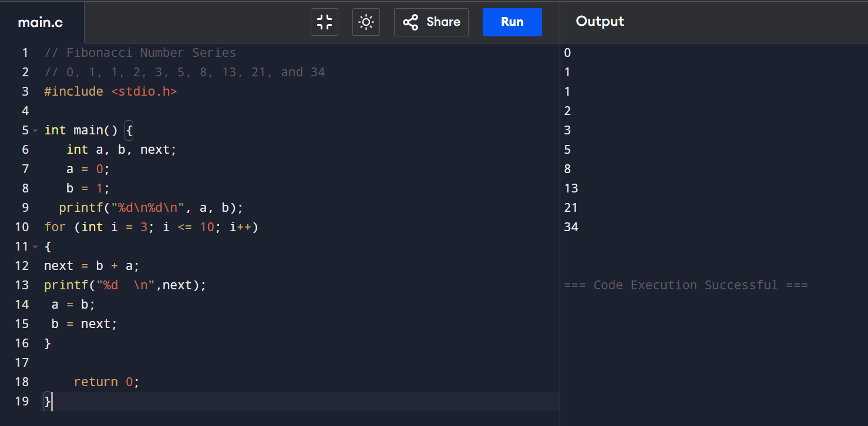Click the closing brace on line 16
Image resolution: width=868 pixels, height=426 pixels.
tap(48, 343)
